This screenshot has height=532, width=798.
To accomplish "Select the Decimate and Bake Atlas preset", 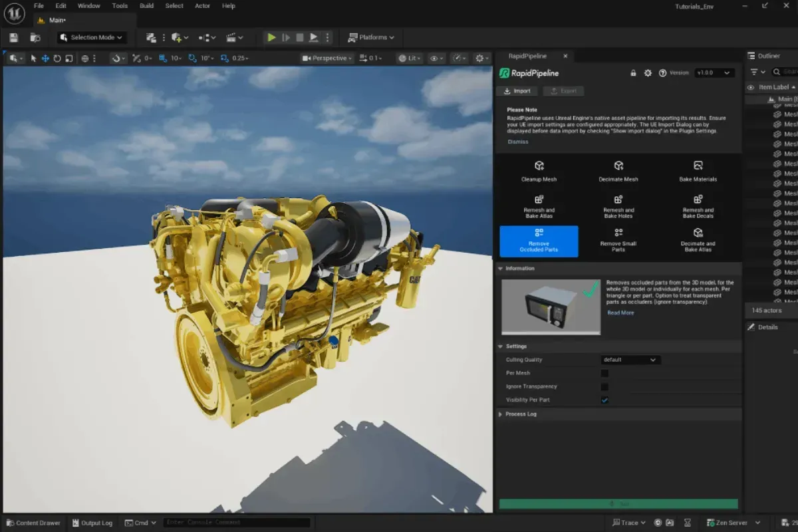I will pos(698,241).
